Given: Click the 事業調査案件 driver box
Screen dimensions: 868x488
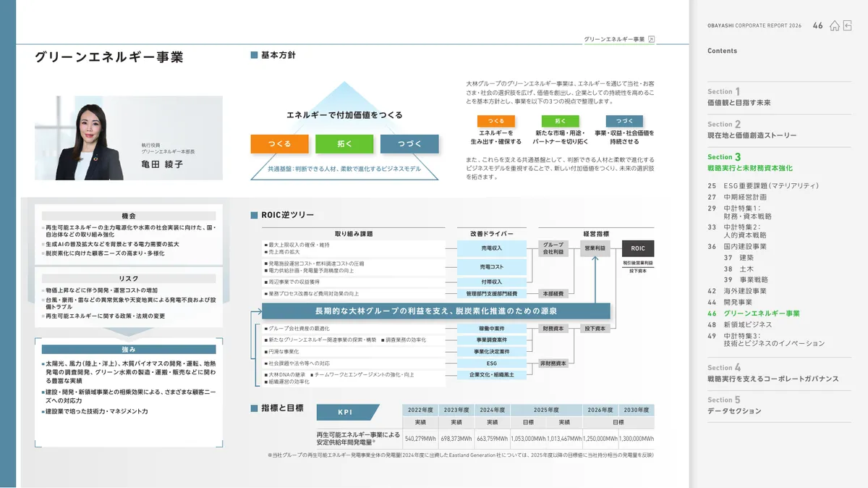Looking at the screenshot, I should [492, 340].
